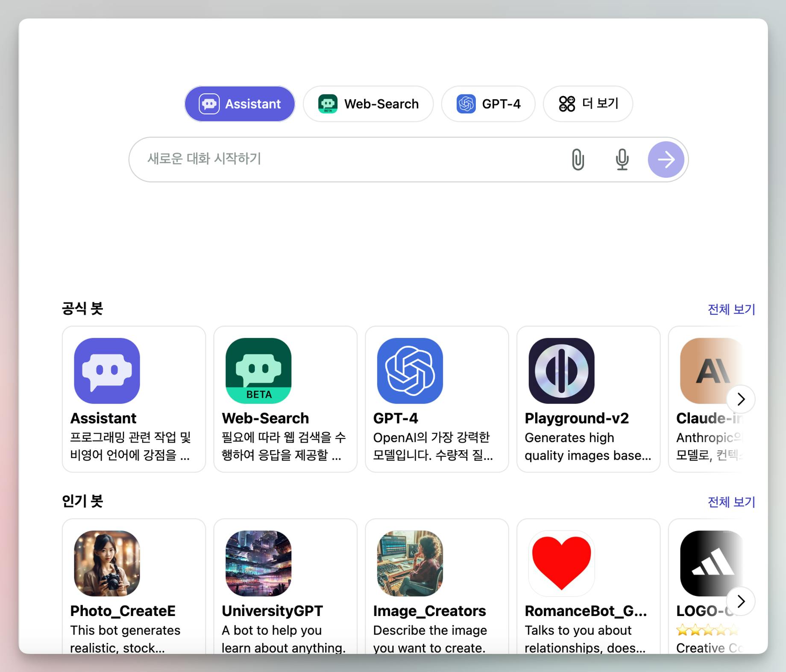786x672 pixels.
Task: Click the paperclip attach file icon
Action: (x=578, y=160)
